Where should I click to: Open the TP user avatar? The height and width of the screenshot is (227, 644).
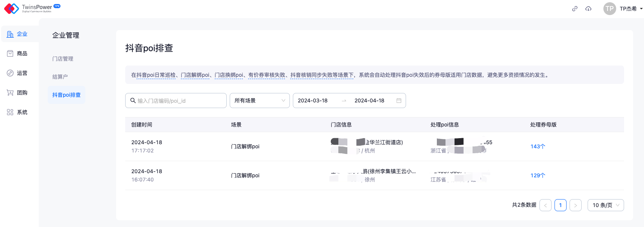tap(609, 9)
